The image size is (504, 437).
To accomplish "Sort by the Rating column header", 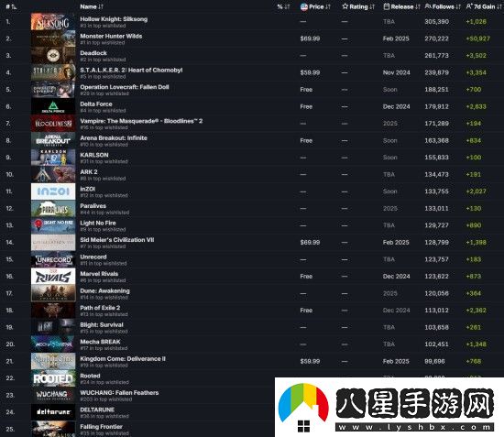I will 358,6.
